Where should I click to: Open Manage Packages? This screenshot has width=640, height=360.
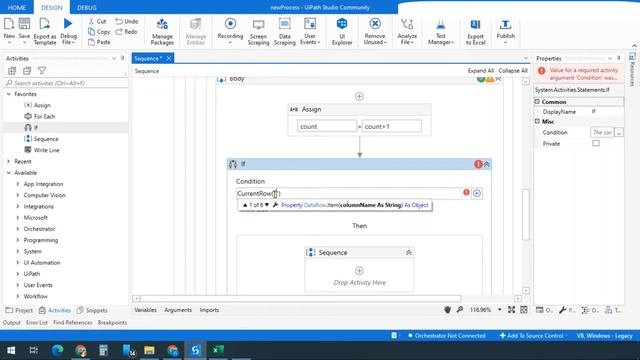click(x=162, y=31)
